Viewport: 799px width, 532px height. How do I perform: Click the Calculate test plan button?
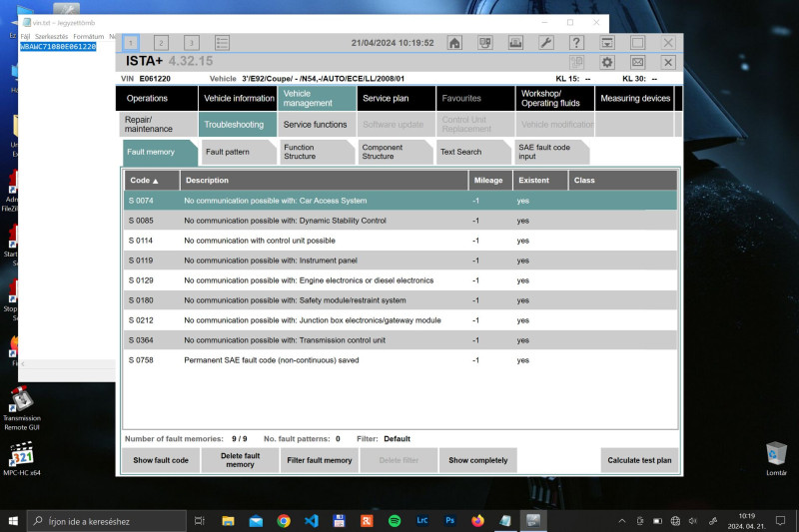tap(639, 460)
